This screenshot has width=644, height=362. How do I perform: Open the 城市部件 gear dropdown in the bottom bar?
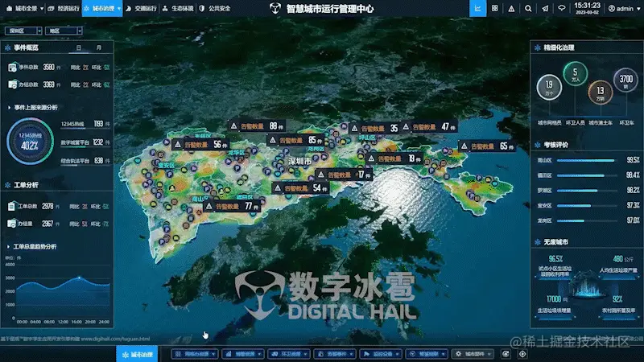473,354
